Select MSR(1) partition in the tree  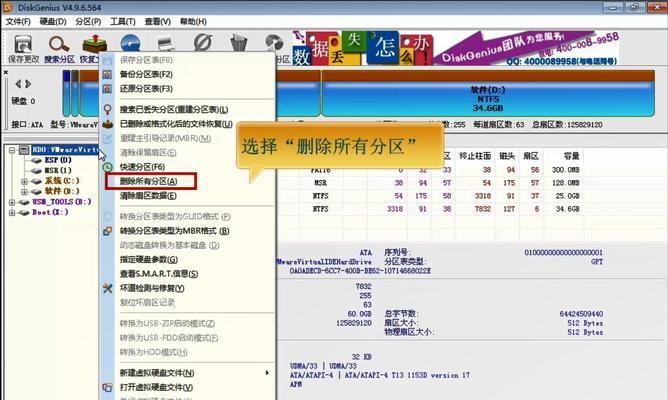click(58, 170)
